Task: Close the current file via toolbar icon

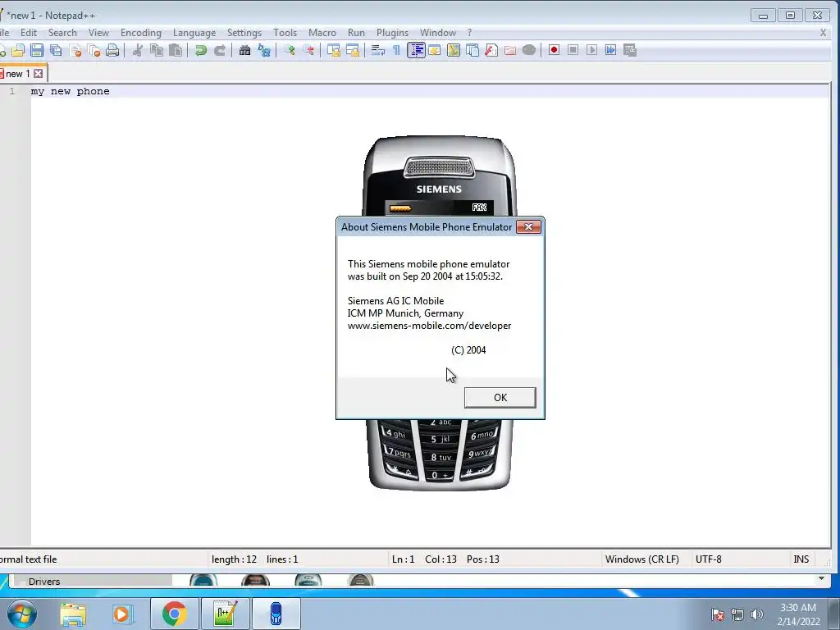Action: tap(75, 50)
